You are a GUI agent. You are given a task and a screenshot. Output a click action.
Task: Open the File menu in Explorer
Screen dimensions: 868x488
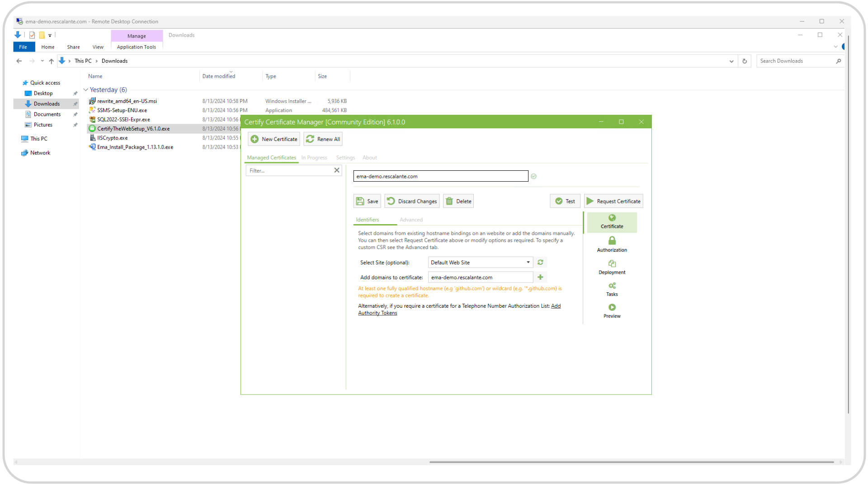coord(23,47)
